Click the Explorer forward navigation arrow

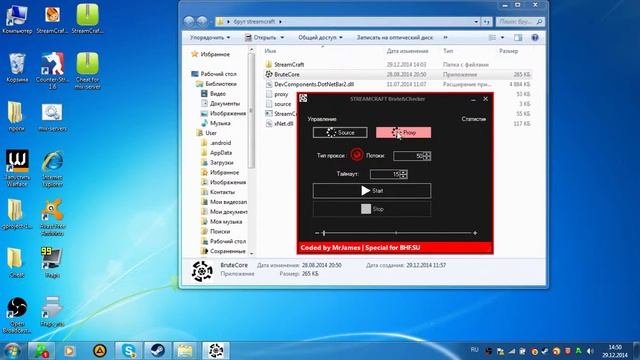[202, 21]
